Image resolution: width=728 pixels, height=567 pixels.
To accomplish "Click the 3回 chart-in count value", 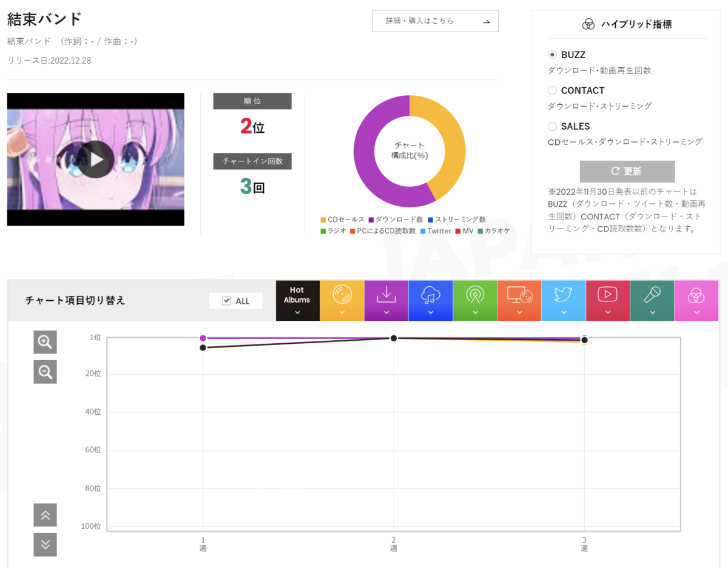I will 252,186.
